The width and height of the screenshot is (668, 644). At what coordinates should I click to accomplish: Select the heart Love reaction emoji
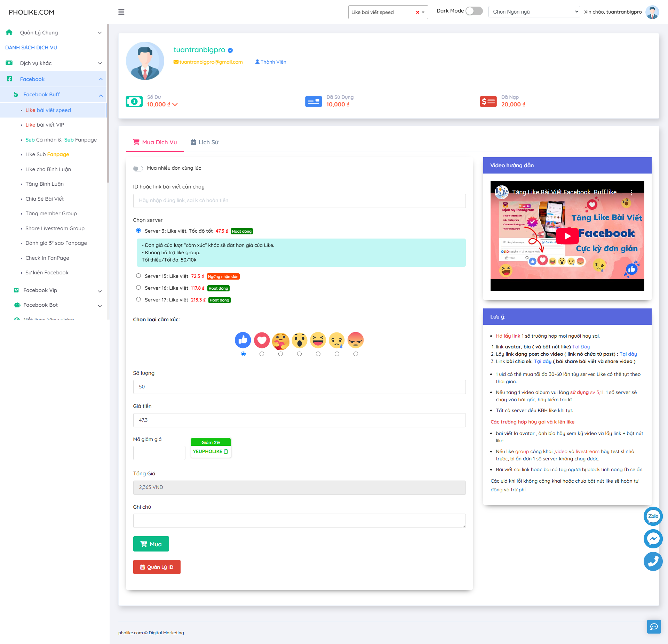(262, 340)
